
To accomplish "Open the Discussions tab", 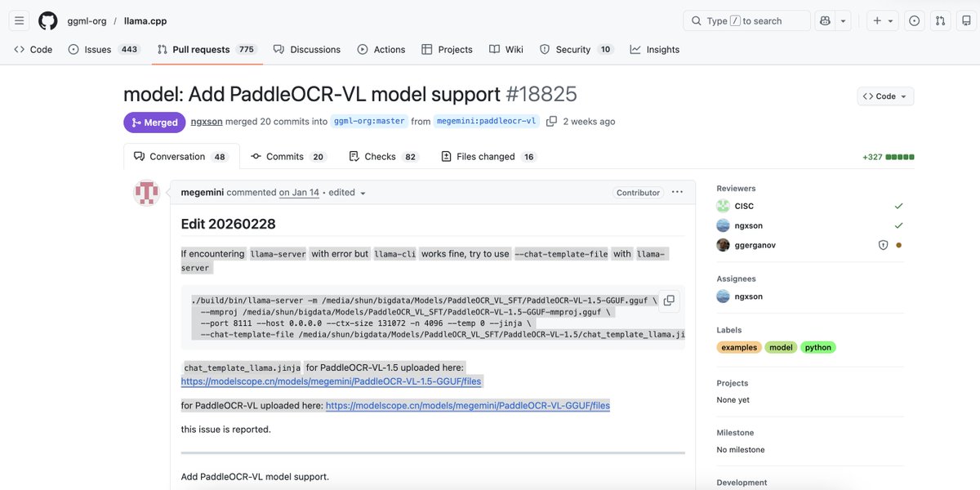I will [x=307, y=49].
